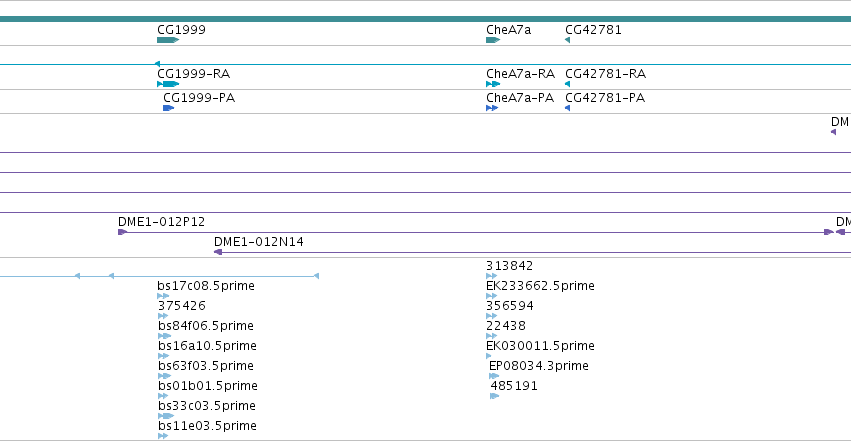Select the 375426 feature glyph

(x=163, y=316)
